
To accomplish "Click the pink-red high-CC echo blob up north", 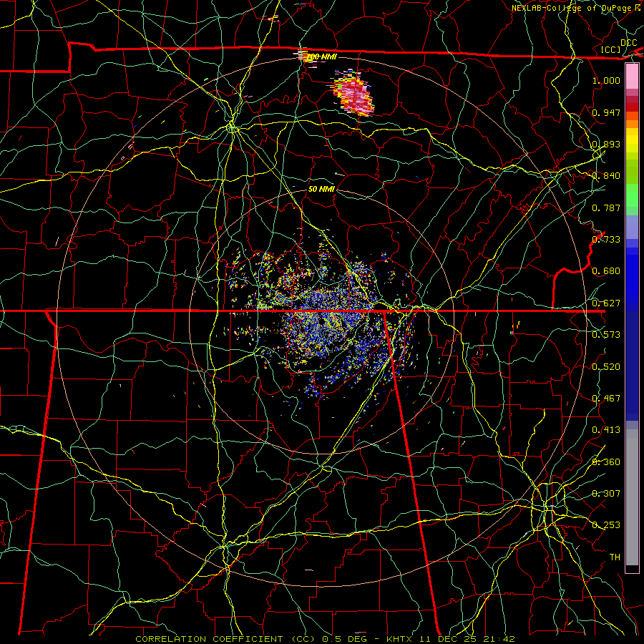I will click(353, 94).
